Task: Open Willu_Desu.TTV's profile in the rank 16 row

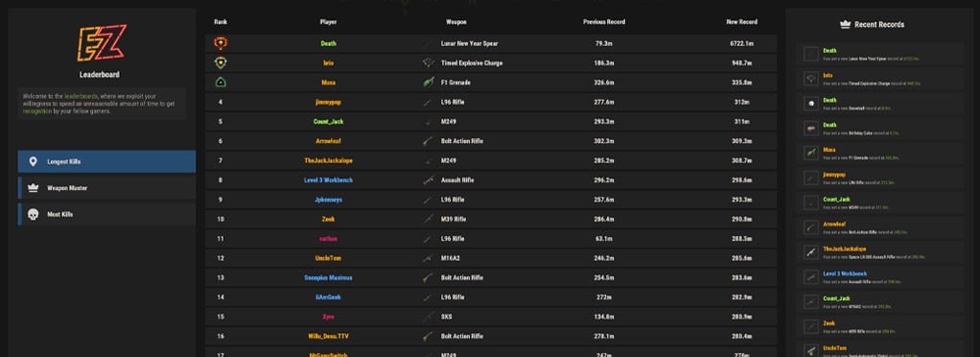Action: pos(328,337)
